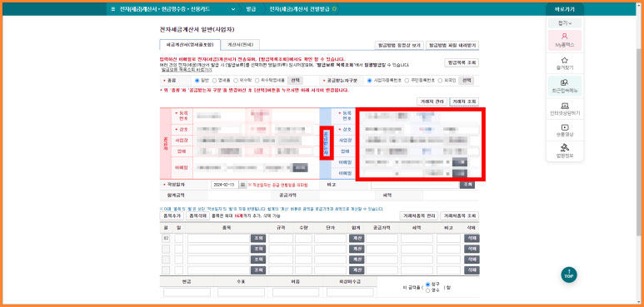Image resolution: width=644 pixels, height=307 pixels.
Task: Select the 사업자등록번호 radio button
Action: (x=370, y=81)
